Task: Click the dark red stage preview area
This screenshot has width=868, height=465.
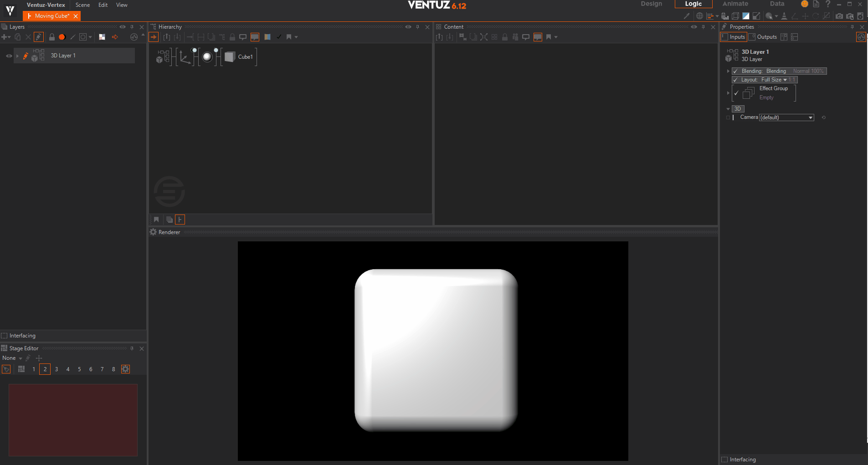Action: coord(73,419)
